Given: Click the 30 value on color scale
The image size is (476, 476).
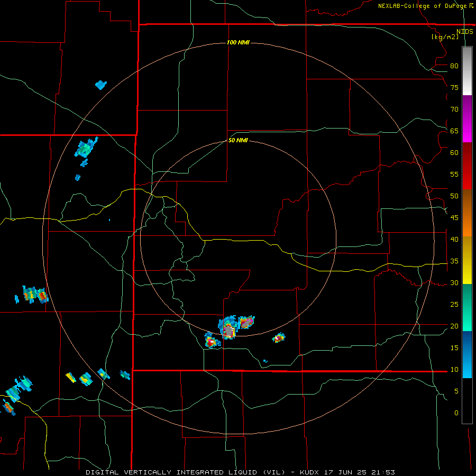Looking at the screenshot, I should [x=454, y=283].
